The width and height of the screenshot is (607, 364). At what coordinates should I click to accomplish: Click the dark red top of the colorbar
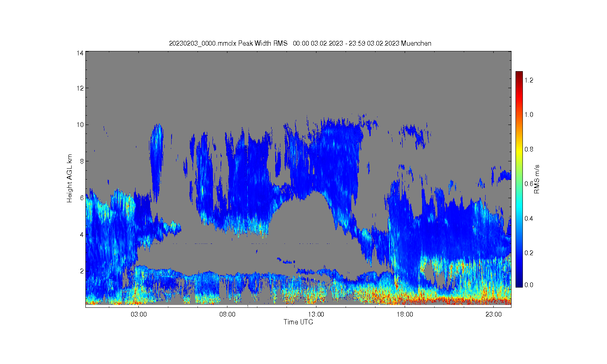pos(519,75)
